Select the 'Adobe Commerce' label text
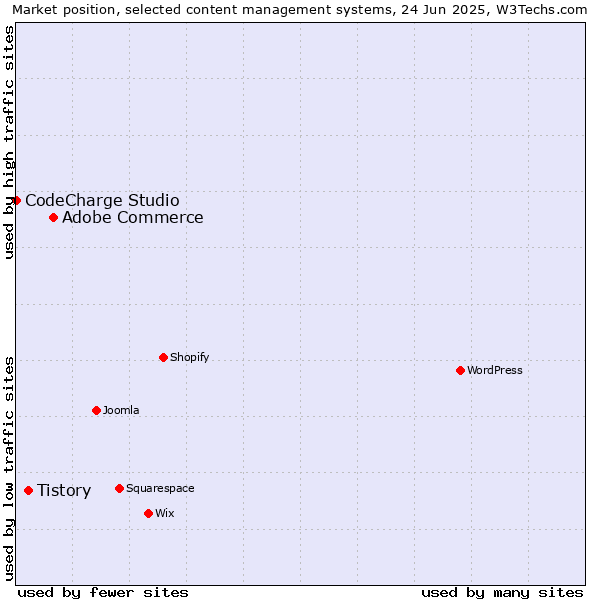This screenshot has width=600, height=600. coord(133,217)
